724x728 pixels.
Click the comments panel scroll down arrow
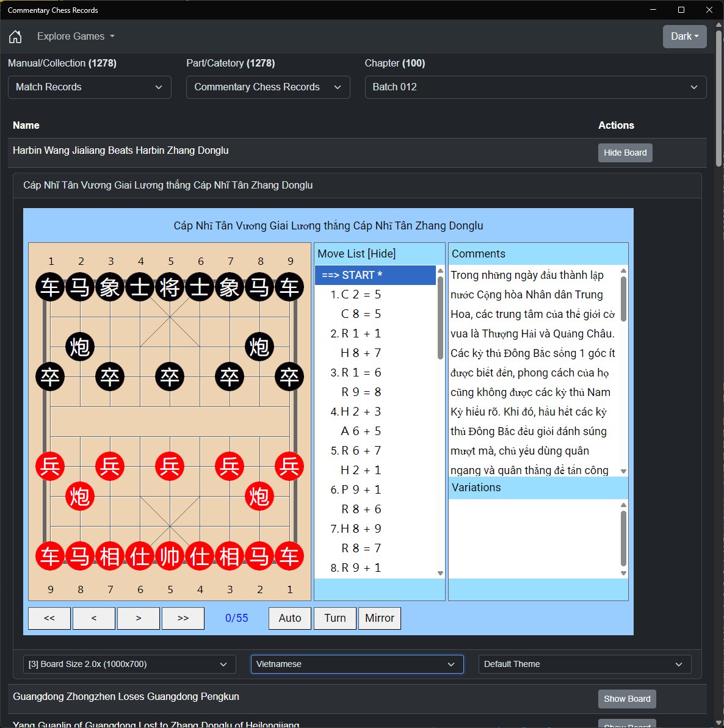(623, 471)
